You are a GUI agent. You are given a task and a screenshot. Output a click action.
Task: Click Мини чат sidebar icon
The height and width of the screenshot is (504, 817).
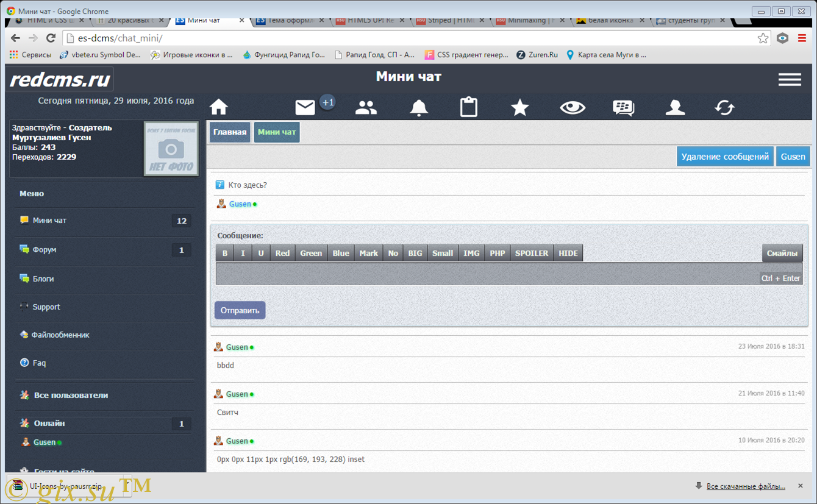tap(24, 220)
